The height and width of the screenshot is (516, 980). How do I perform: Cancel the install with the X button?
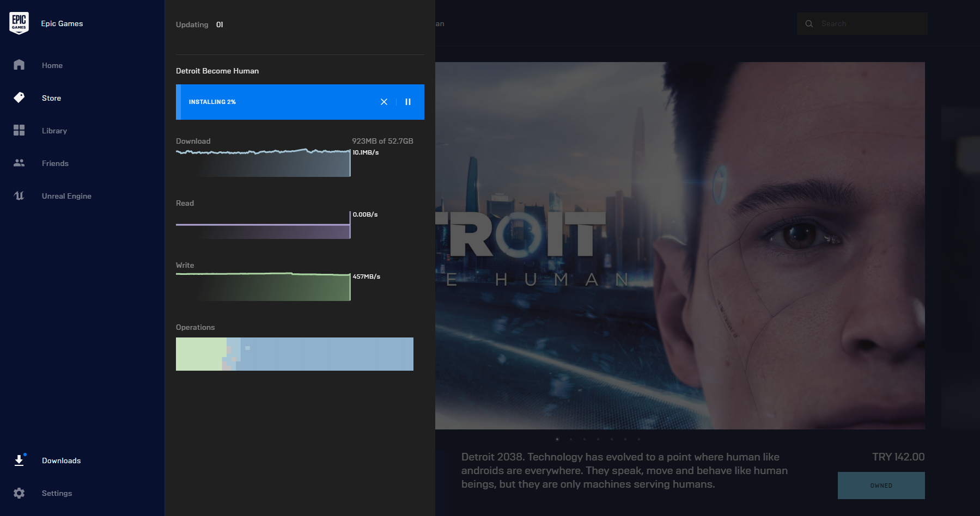click(x=384, y=102)
